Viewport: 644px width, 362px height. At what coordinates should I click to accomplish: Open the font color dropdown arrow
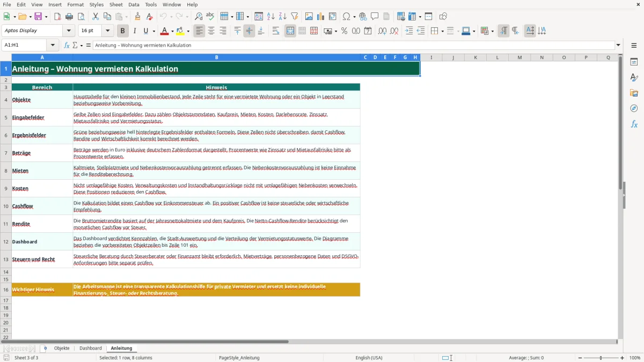pyautogui.click(x=172, y=31)
